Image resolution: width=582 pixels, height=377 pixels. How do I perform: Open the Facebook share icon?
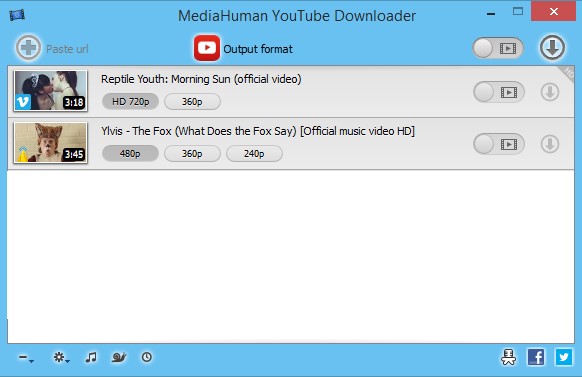point(536,357)
